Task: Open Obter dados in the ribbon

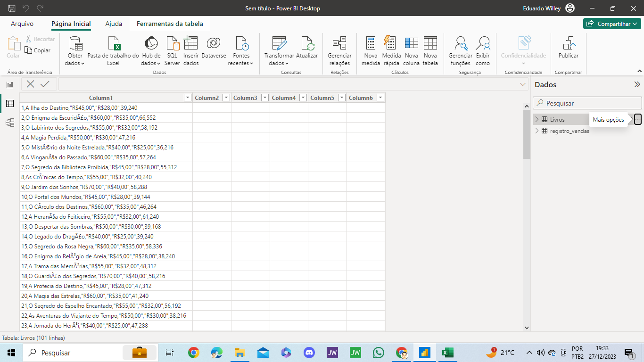Action: click(x=74, y=51)
